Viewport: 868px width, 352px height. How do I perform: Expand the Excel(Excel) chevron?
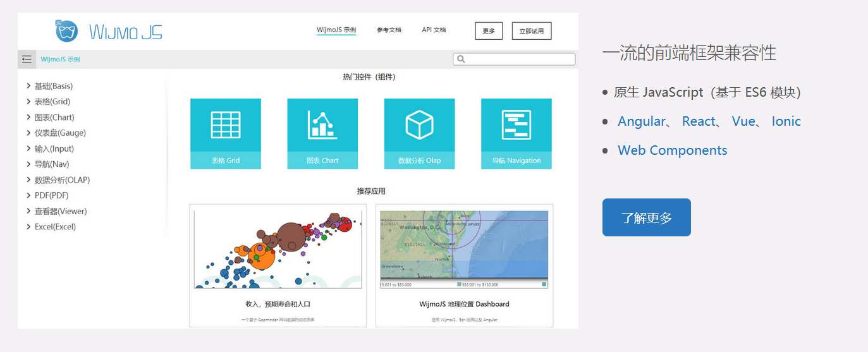coord(29,227)
